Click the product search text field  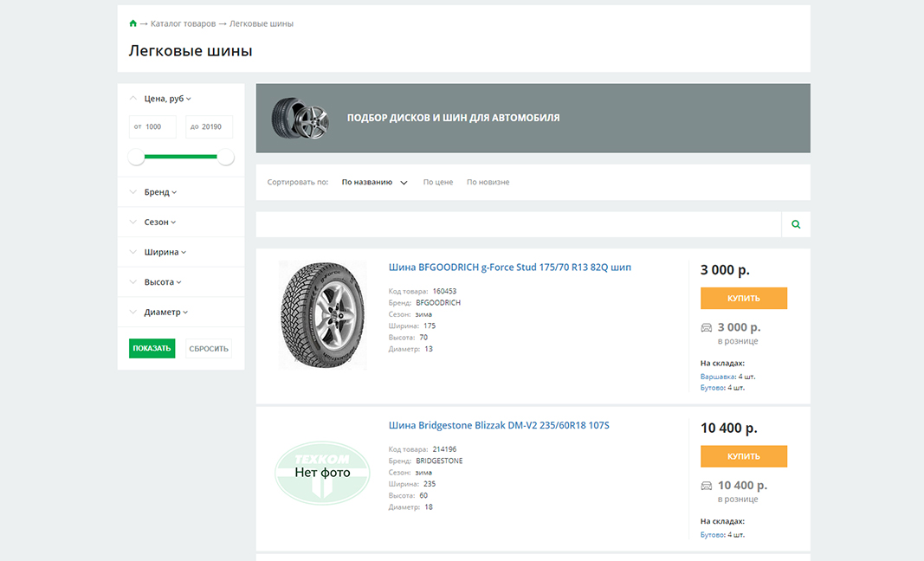coord(519,224)
